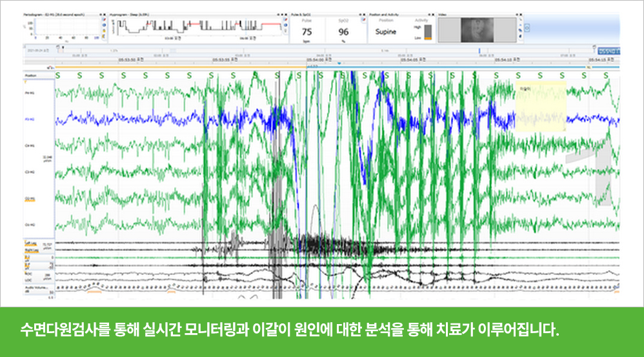Click the Activity level High/Low bar
644x357 pixels.
(428, 32)
